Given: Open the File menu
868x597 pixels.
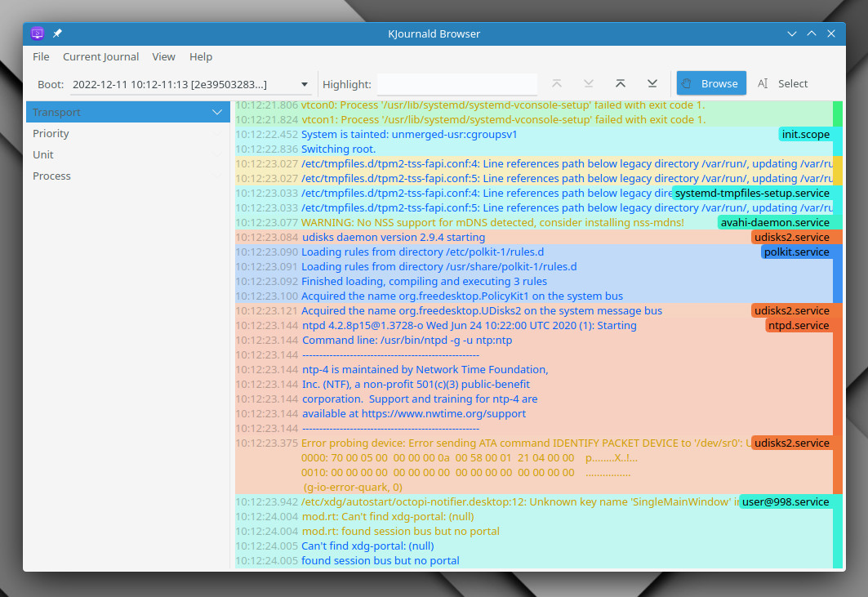Looking at the screenshot, I should point(41,56).
